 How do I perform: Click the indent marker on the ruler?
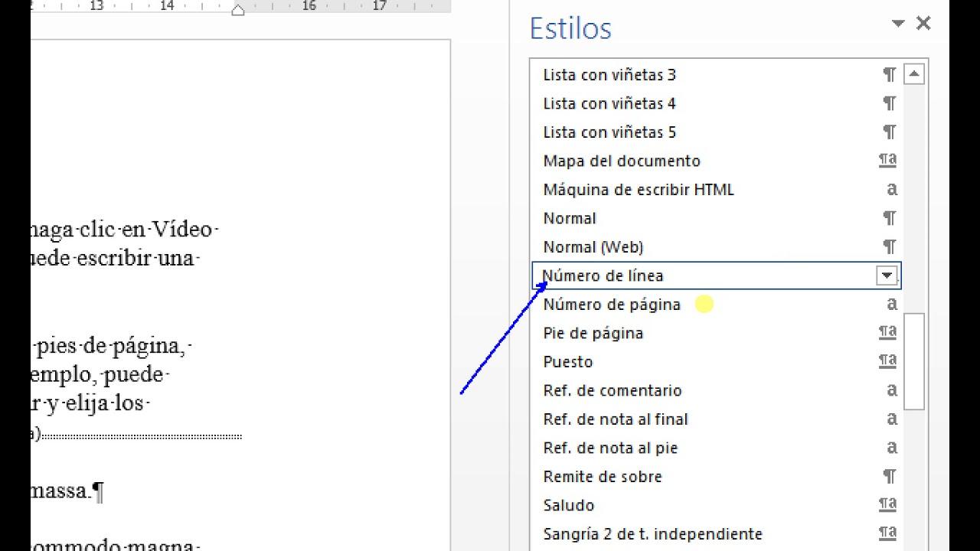click(x=237, y=10)
